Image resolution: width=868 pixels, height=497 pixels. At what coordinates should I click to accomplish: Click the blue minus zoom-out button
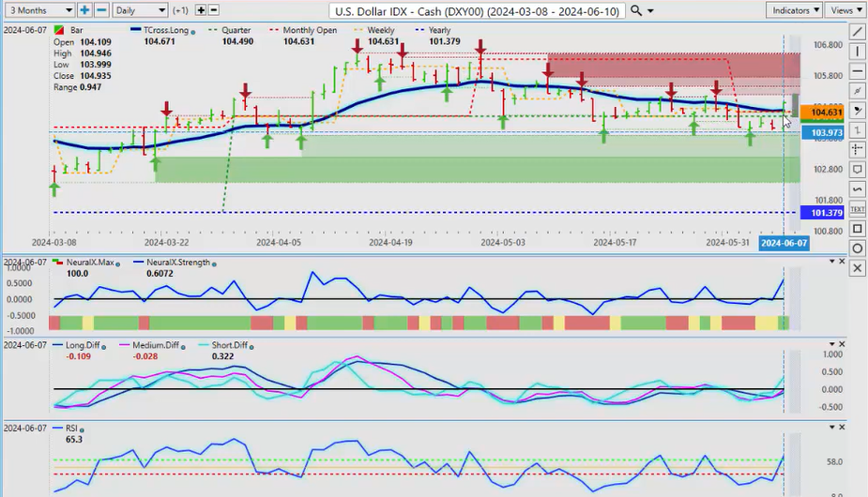point(101,9)
